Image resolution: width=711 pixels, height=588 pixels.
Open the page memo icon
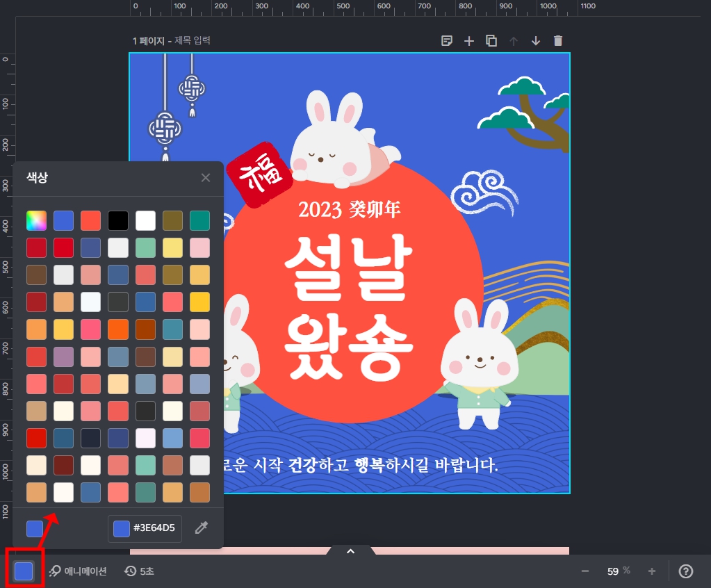(447, 40)
